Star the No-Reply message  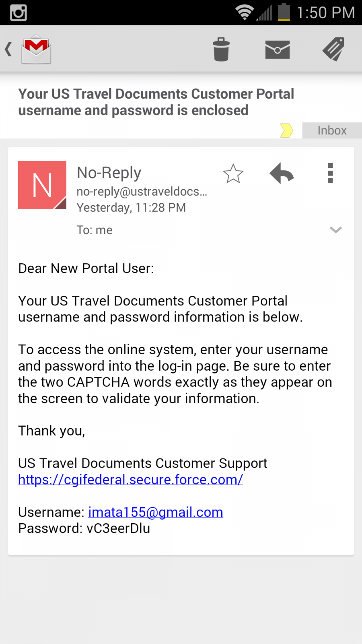pos(233,173)
